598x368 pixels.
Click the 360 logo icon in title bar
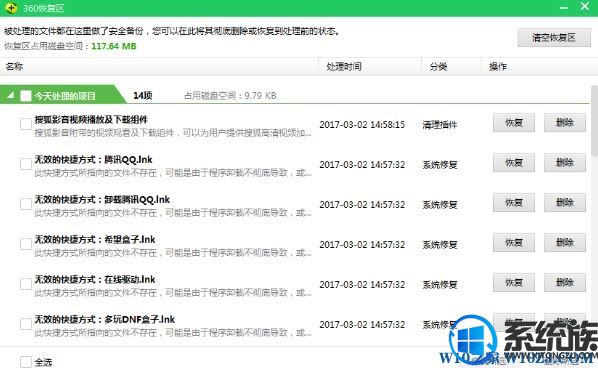tap(11, 8)
